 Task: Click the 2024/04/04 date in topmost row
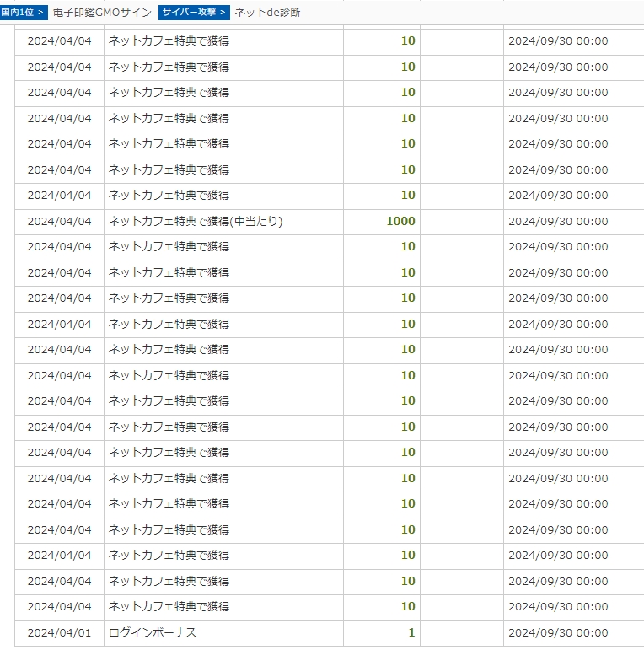pyautogui.click(x=59, y=41)
